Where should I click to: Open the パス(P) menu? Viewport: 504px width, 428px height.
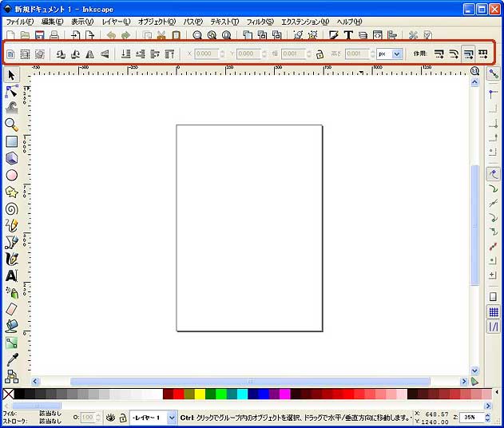click(x=192, y=22)
